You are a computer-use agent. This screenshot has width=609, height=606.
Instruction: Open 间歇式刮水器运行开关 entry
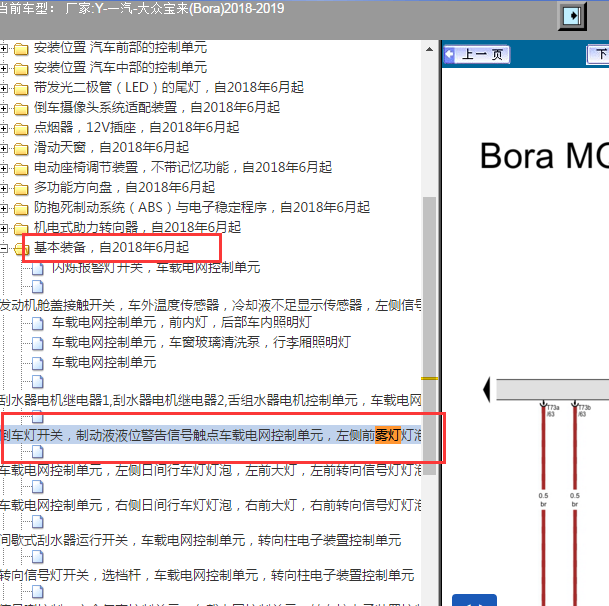click(200, 540)
